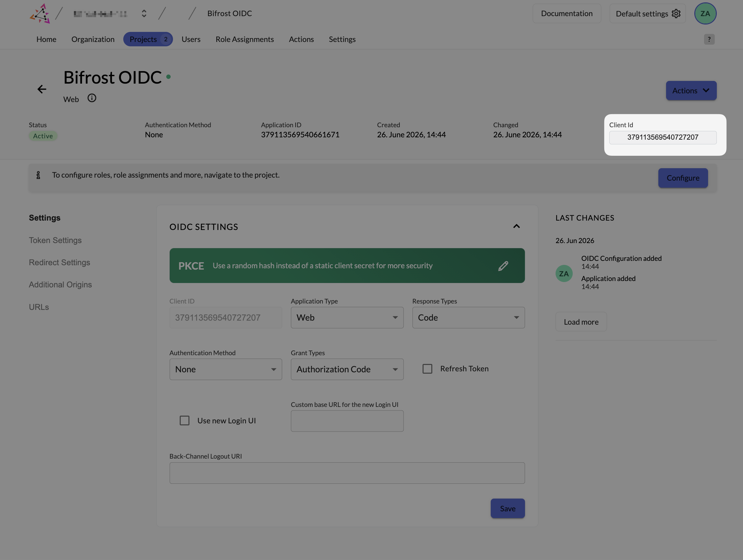Select Additional Origins in sidebar
The height and width of the screenshot is (560, 743).
pos(60,285)
